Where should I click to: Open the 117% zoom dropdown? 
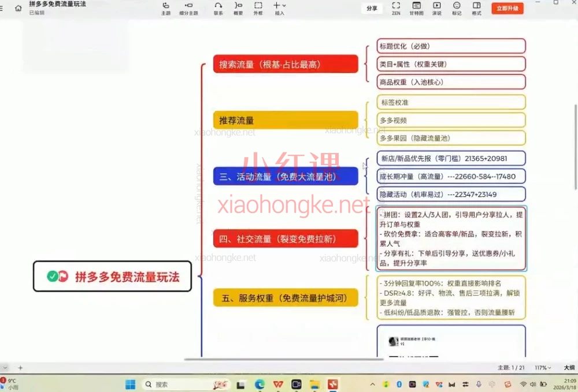[x=543, y=368]
